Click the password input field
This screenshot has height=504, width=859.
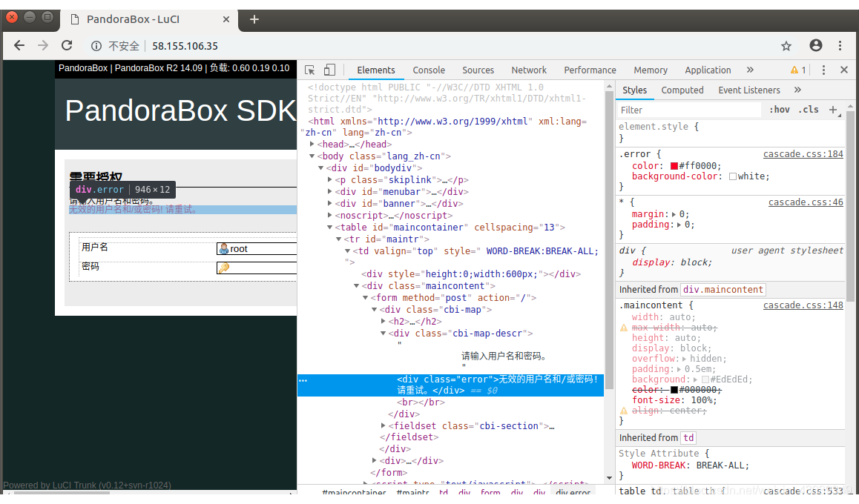[x=257, y=268]
